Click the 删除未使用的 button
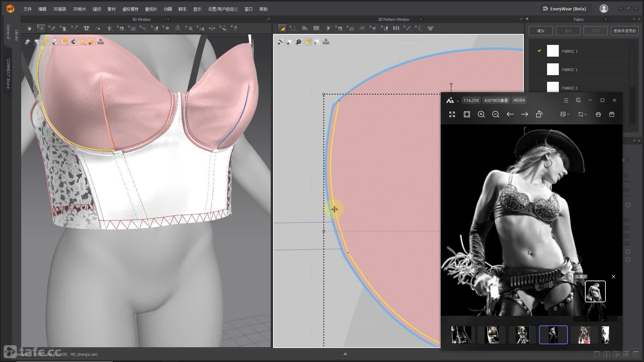 pos(625,31)
